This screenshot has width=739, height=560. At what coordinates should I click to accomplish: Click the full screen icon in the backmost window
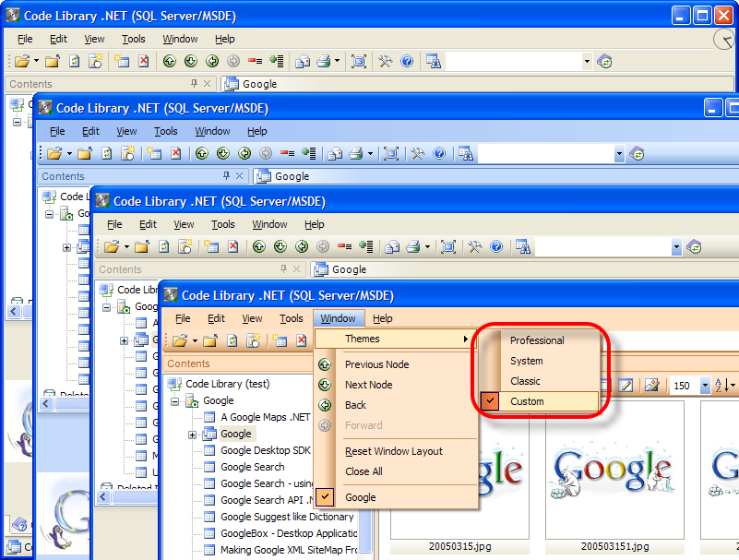click(x=359, y=61)
